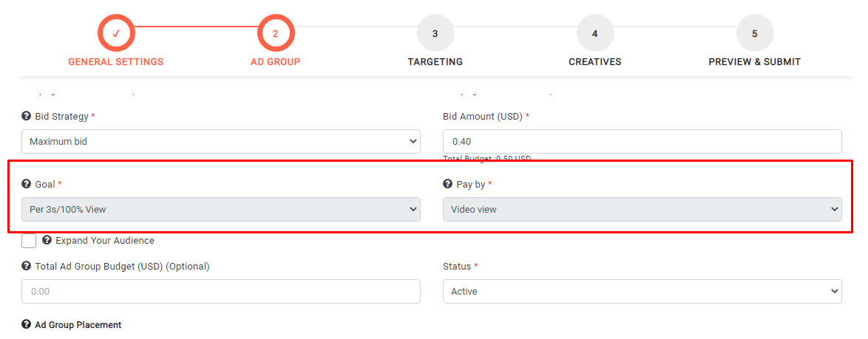
Task: Click the help icon beside Bid Strategy
Action: pyautogui.click(x=27, y=117)
